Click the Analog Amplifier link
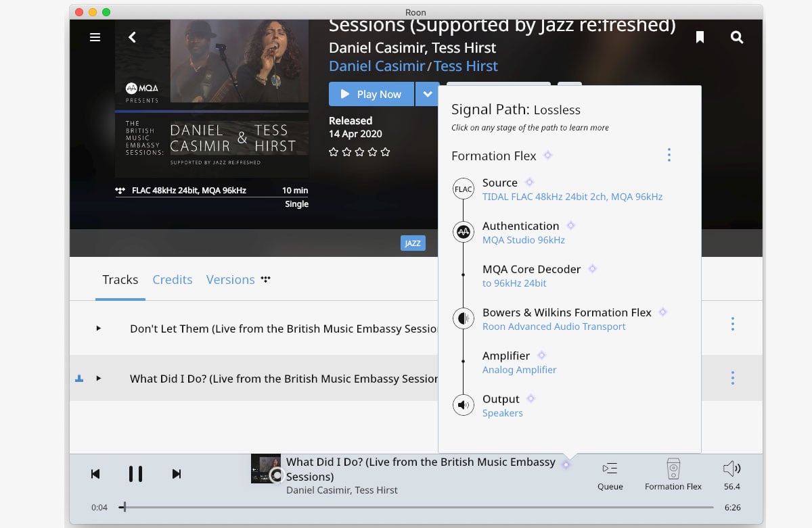Image resolution: width=812 pixels, height=528 pixels. pyautogui.click(x=520, y=370)
